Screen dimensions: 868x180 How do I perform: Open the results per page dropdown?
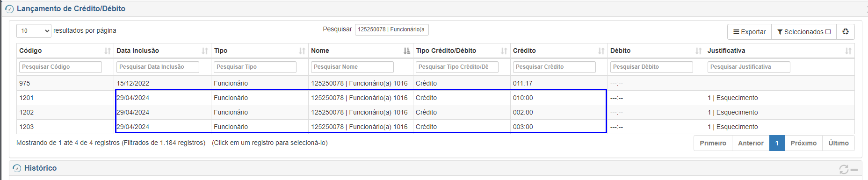pos(34,31)
